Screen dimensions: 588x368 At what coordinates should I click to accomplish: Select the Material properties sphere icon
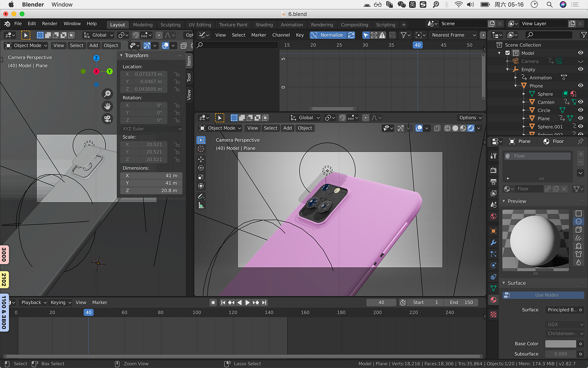tap(493, 299)
